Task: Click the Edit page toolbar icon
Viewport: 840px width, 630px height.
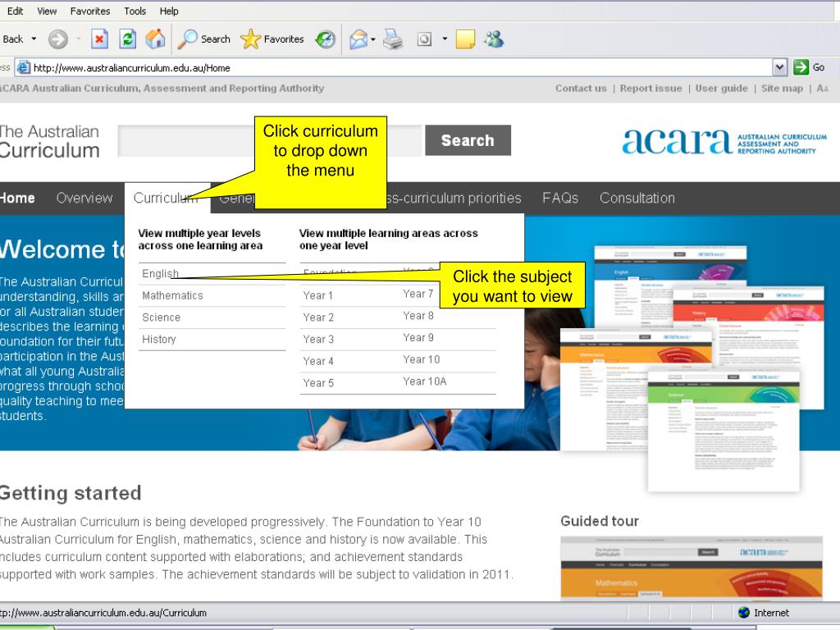Action: 424,39
